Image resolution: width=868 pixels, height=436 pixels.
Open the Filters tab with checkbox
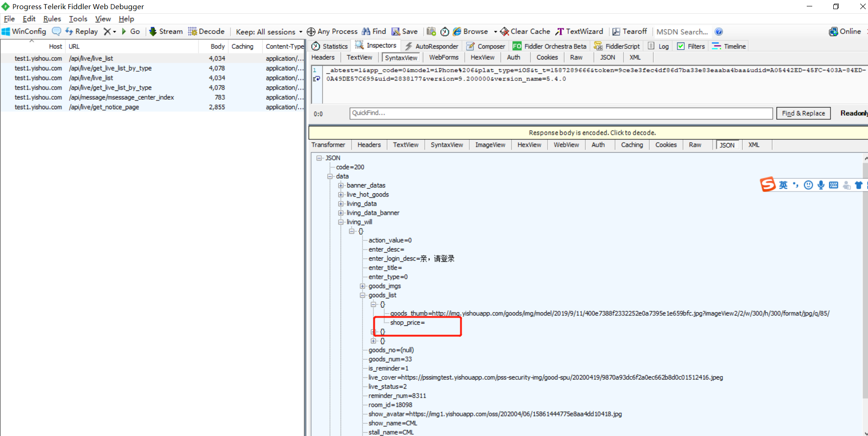pos(691,46)
